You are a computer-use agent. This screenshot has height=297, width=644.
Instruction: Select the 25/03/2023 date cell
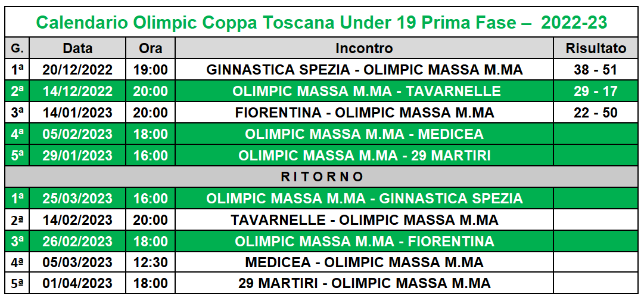tap(77, 199)
